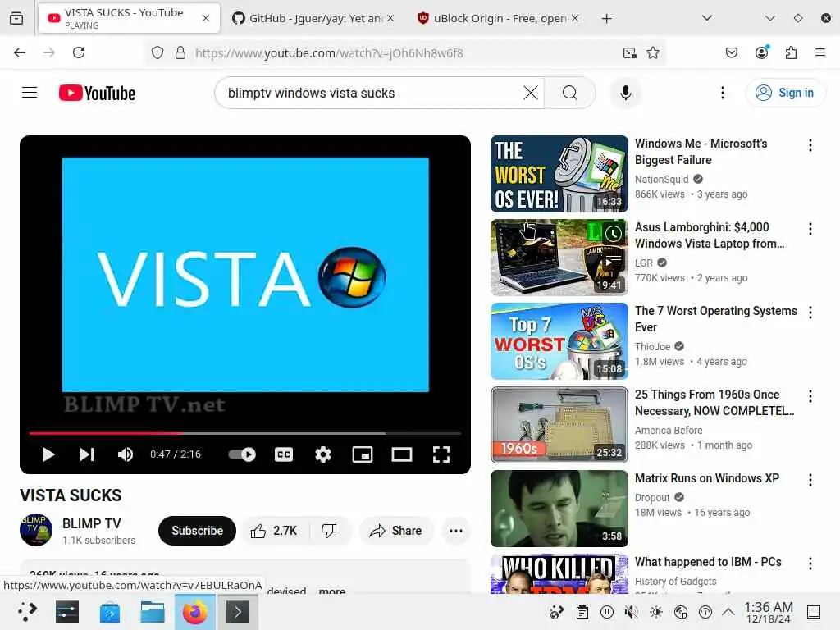840x630 pixels.
Task: Open What happened to IBM video title
Action: pos(708,562)
